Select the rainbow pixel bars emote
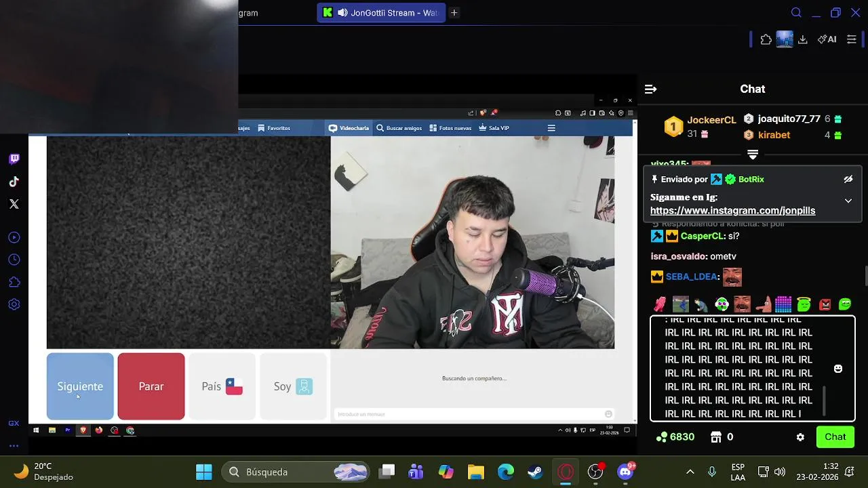 coord(783,304)
